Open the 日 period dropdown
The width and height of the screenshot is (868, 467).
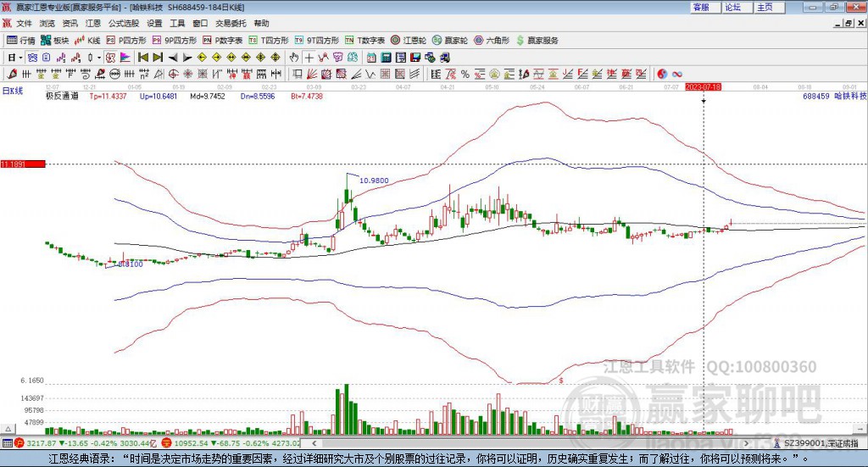[x=15, y=58]
